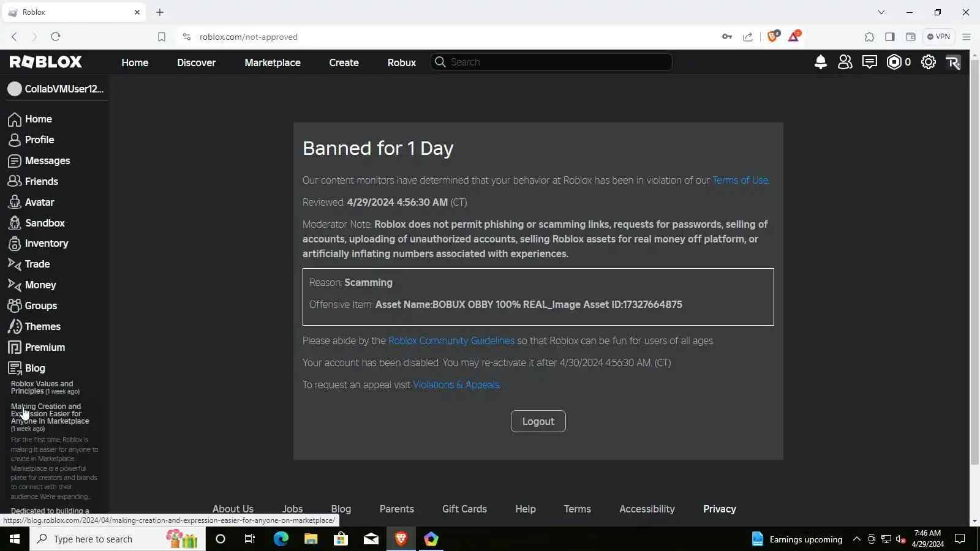Open the tab search dropdown arrow

click(881, 12)
